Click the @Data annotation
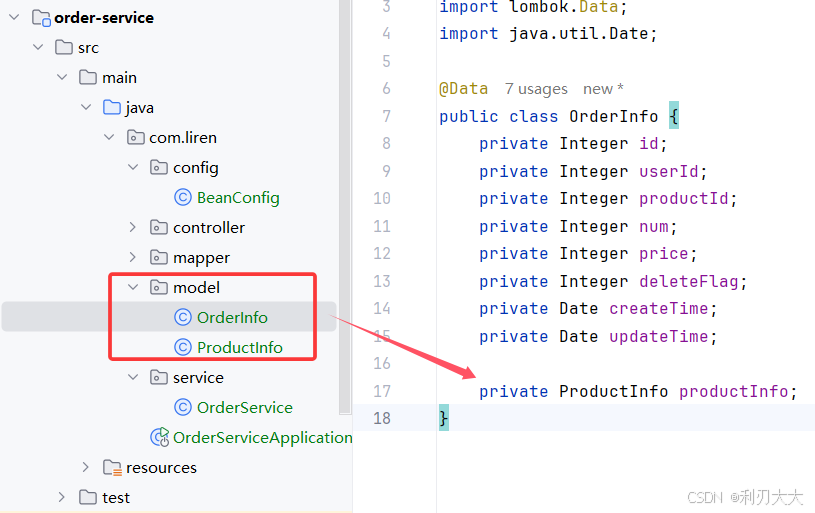815x513 pixels. tap(464, 89)
